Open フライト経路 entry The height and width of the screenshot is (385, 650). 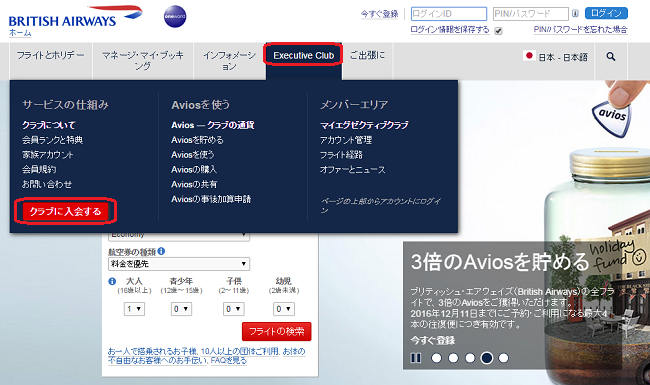click(341, 155)
